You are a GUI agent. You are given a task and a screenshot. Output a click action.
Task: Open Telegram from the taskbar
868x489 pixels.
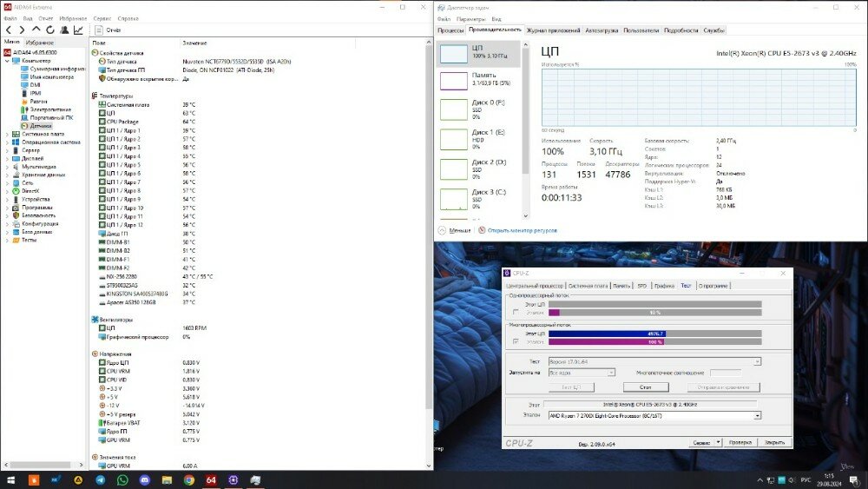[x=100, y=479]
